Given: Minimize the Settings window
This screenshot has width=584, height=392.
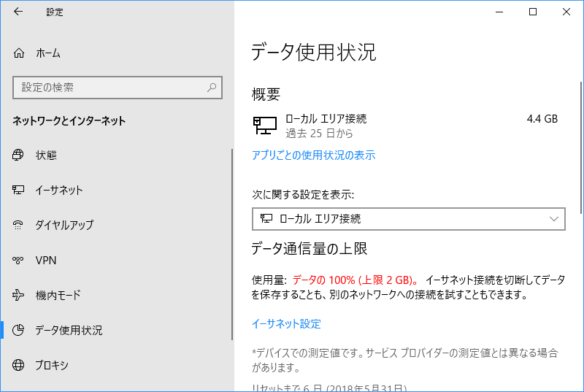Looking at the screenshot, I should coord(499,12).
